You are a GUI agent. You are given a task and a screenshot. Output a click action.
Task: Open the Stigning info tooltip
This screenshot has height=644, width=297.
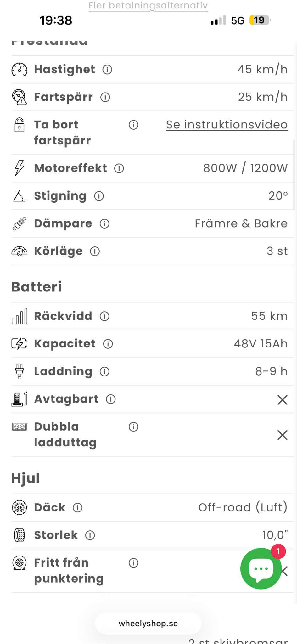pos(99,196)
